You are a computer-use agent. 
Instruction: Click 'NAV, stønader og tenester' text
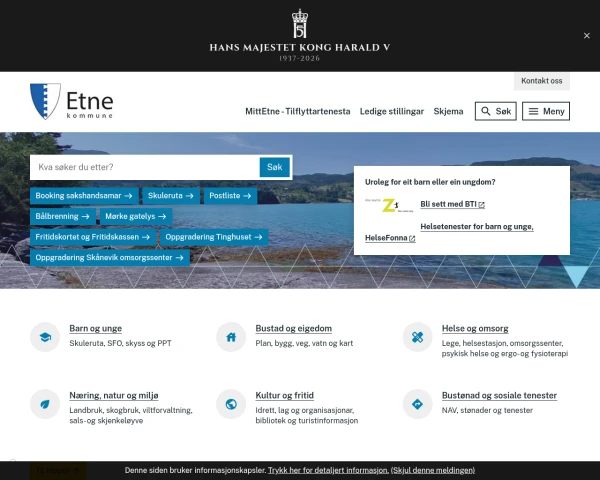pyautogui.click(x=487, y=410)
